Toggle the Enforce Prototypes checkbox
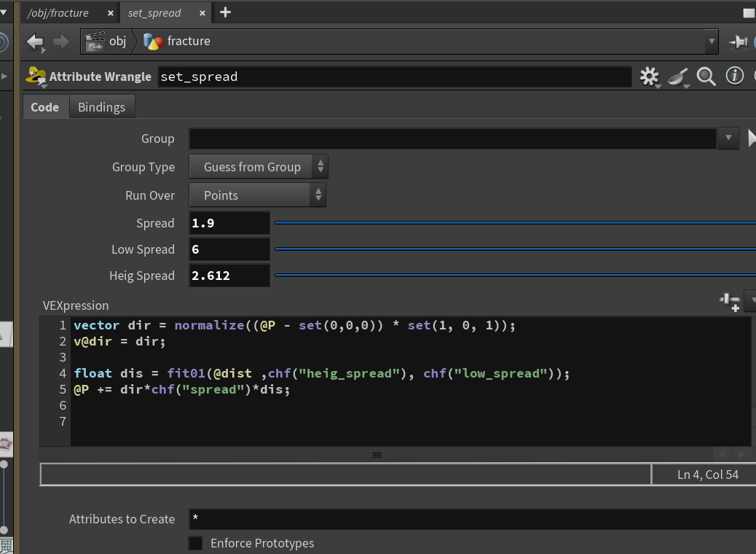This screenshot has height=554, width=756. (x=195, y=543)
